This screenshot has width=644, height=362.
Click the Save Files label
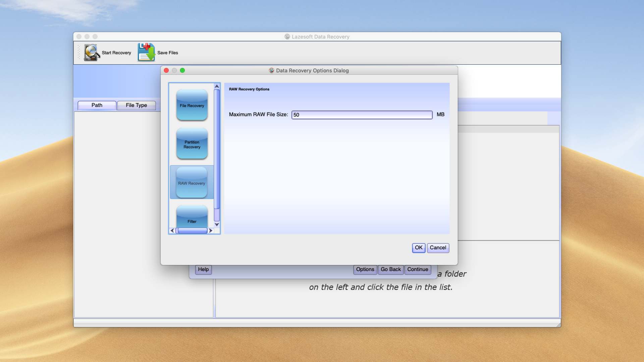pyautogui.click(x=168, y=53)
